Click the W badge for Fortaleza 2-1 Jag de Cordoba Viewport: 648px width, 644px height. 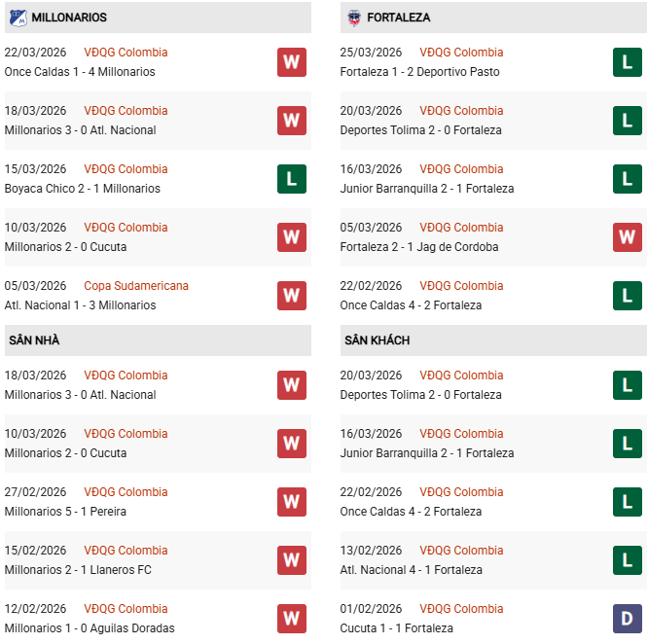coord(627,237)
